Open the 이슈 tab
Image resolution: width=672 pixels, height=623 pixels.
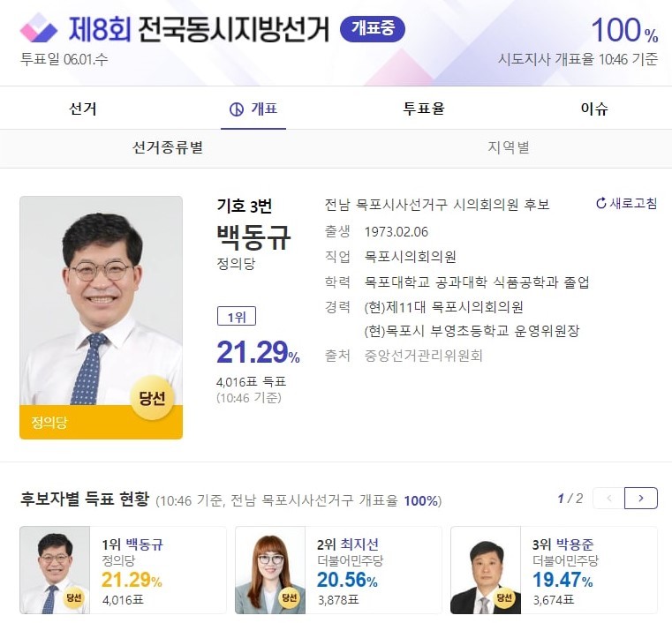[x=594, y=109]
